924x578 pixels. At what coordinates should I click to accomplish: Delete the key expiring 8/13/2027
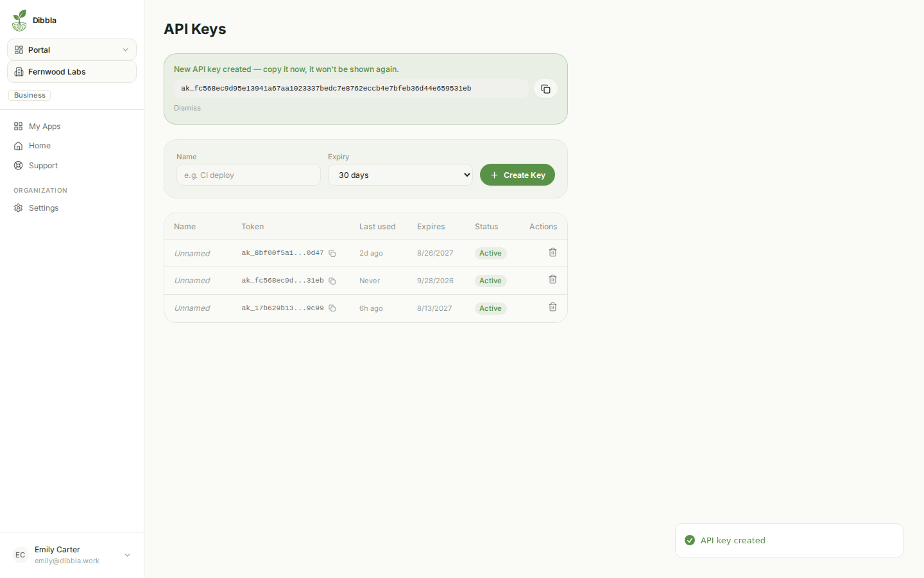pyautogui.click(x=552, y=307)
